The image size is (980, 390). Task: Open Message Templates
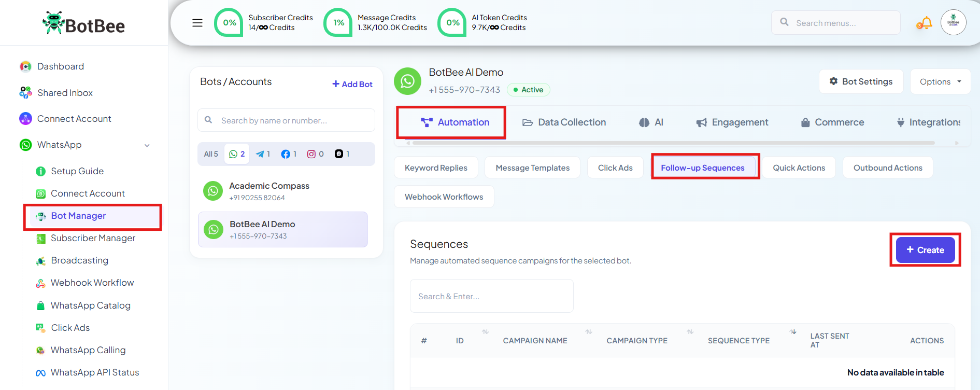[532, 168]
